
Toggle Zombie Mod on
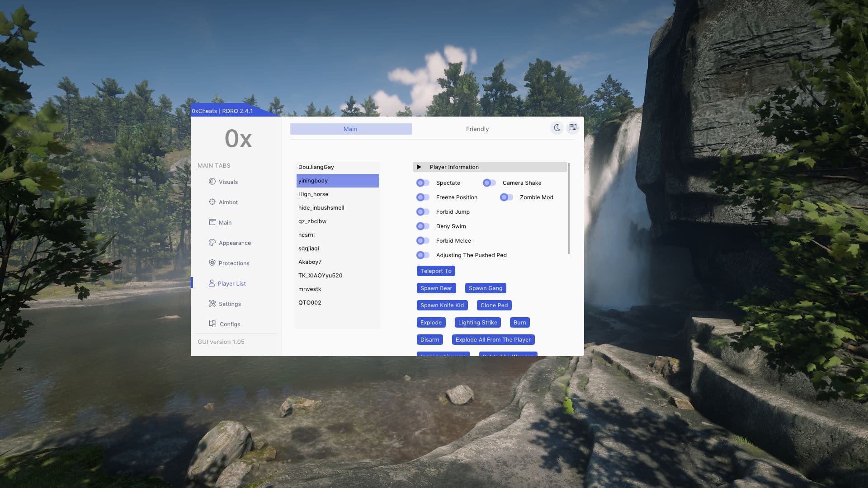pyautogui.click(x=506, y=197)
